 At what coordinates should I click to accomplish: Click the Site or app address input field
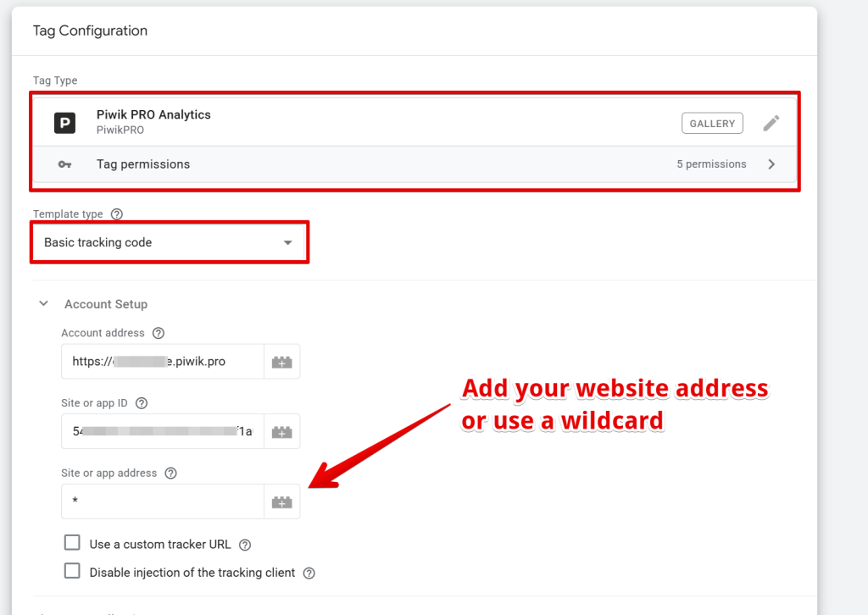pyautogui.click(x=163, y=501)
